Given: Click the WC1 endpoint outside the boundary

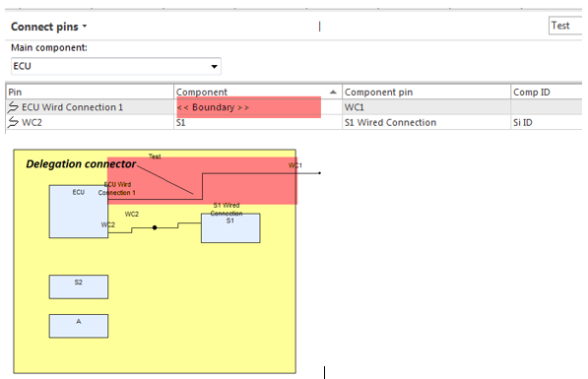Looking at the screenshot, I should pos(319,173).
